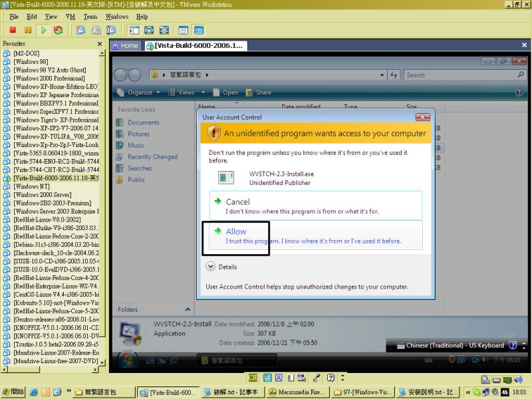The height and width of the screenshot is (399, 532).
Task: Click the Internet Explorer icon in XP quick launch
Action: pyautogui.click(x=34, y=392)
